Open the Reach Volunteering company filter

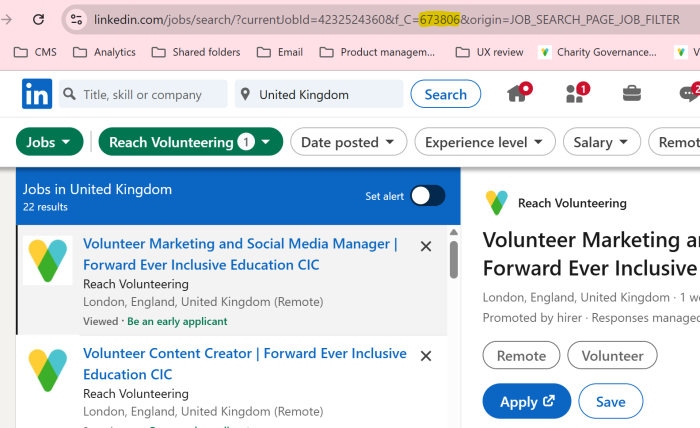point(191,142)
